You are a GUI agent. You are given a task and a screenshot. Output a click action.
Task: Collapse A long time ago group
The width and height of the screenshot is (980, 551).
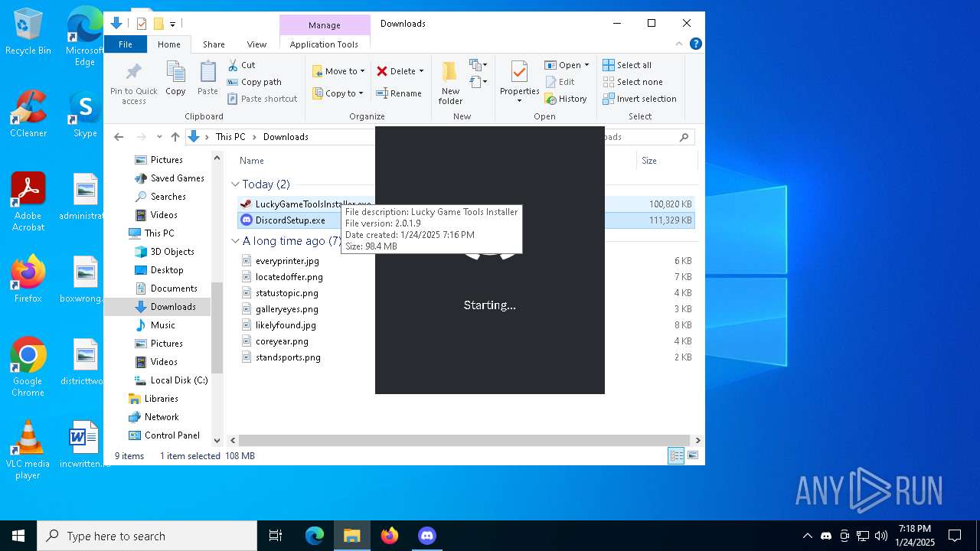(x=235, y=241)
